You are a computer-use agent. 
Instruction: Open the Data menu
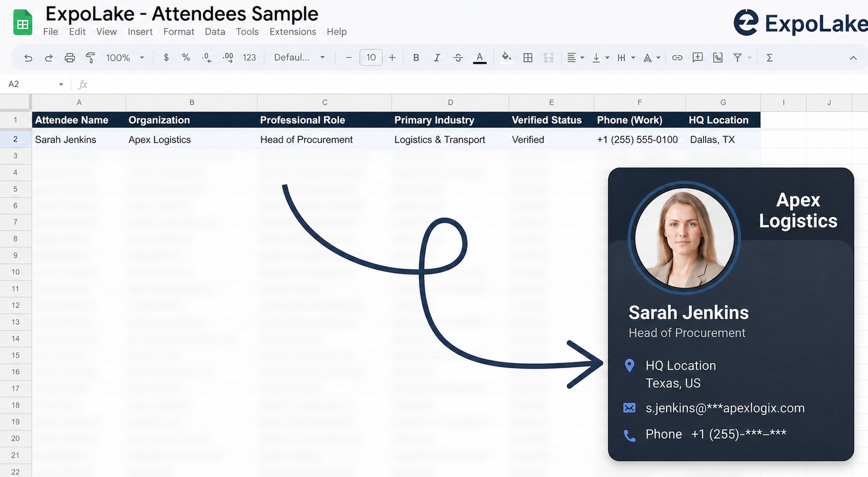[x=215, y=31]
